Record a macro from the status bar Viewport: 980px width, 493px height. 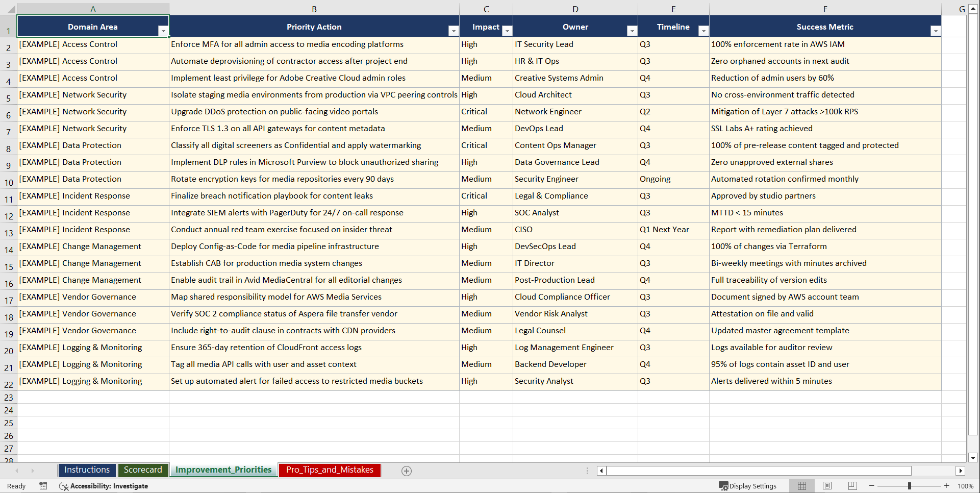tap(43, 486)
